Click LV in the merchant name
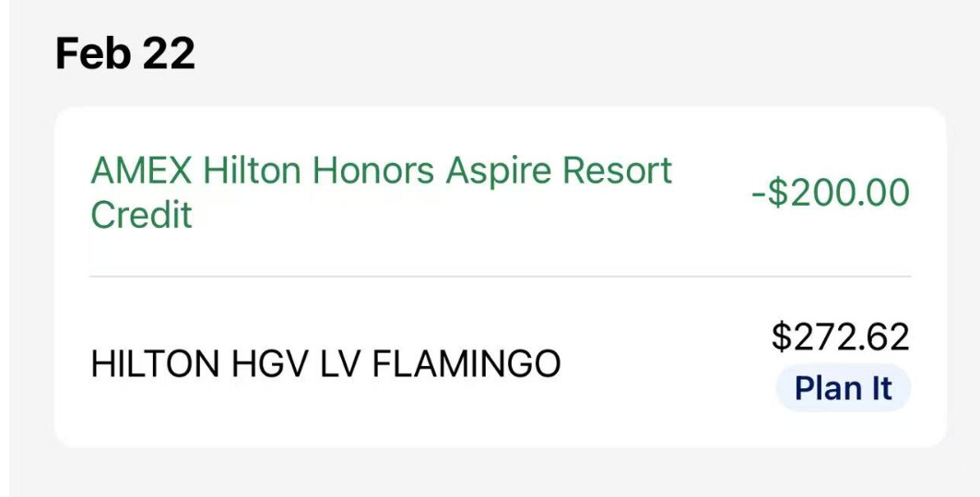 click(339, 364)
